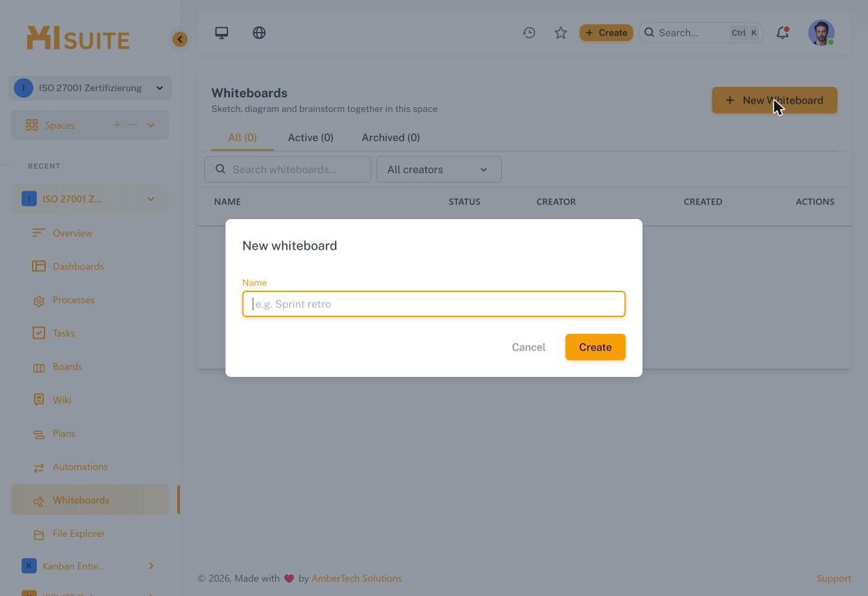Viewport: 868px width, 596px height.
Task: Click the Create button in the dialog
Action: tap(596, 347)
